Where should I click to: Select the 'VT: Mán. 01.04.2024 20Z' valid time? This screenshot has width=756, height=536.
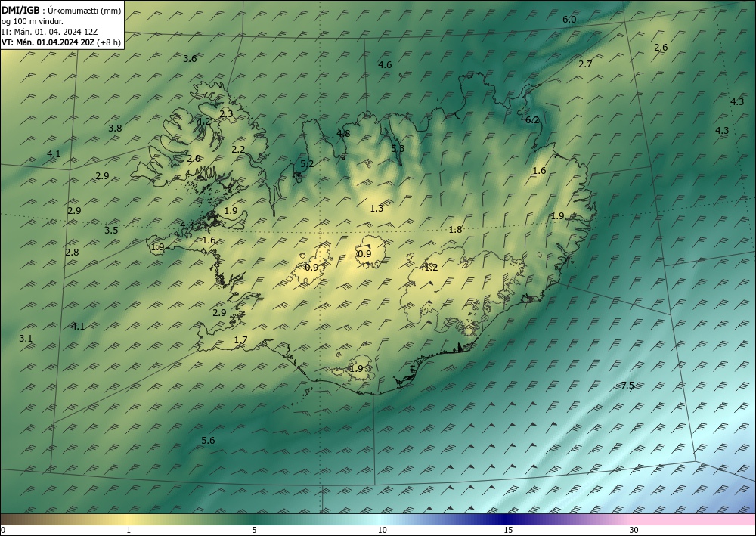(60, 42)
